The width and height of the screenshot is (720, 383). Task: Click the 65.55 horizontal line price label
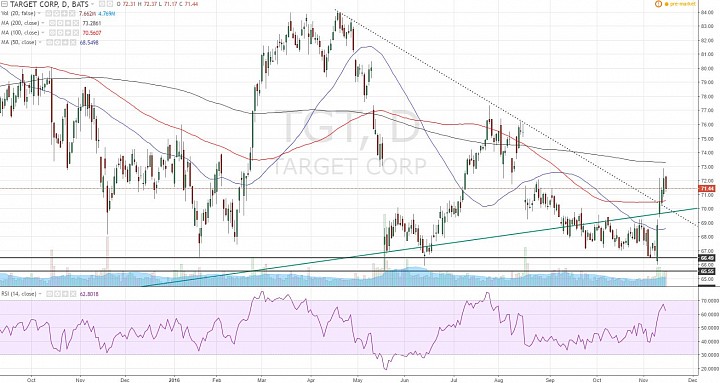pos(708,271)
